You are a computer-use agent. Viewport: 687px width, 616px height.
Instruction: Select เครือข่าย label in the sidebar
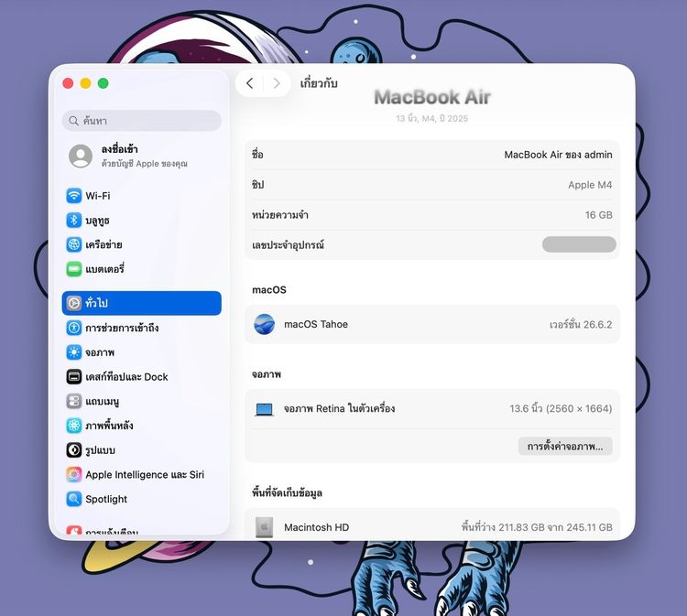104,244
